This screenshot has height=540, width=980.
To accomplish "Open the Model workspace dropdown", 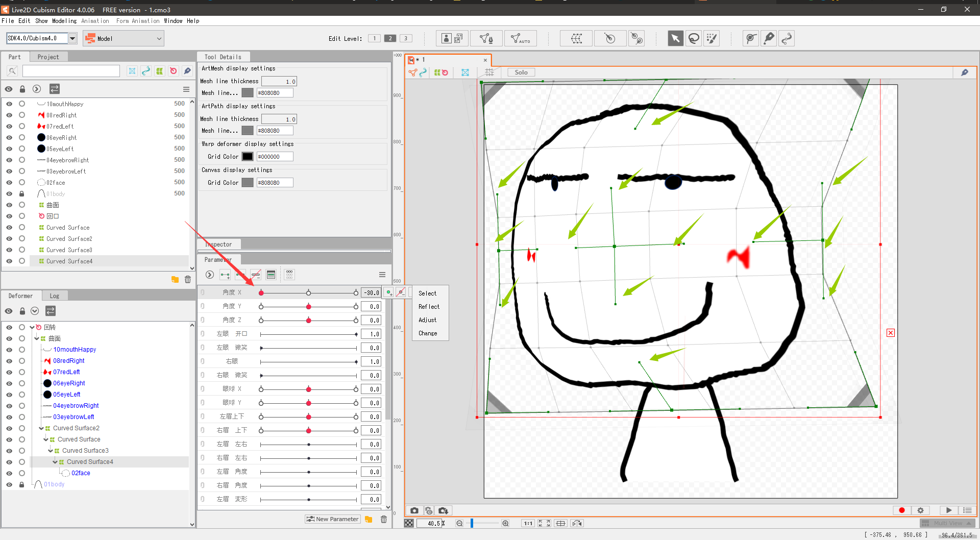I will click(x=123, y=38).
